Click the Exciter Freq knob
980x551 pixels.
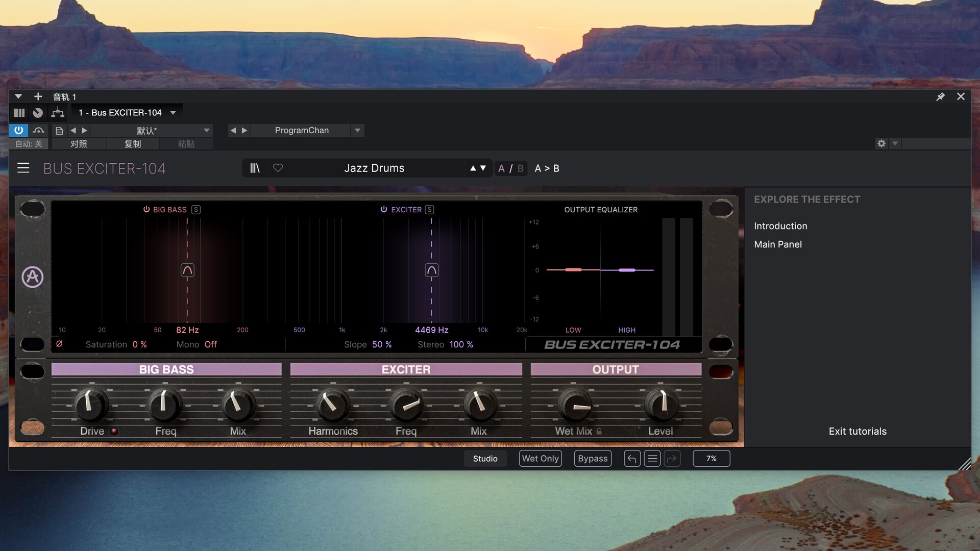tap(406, 405)
